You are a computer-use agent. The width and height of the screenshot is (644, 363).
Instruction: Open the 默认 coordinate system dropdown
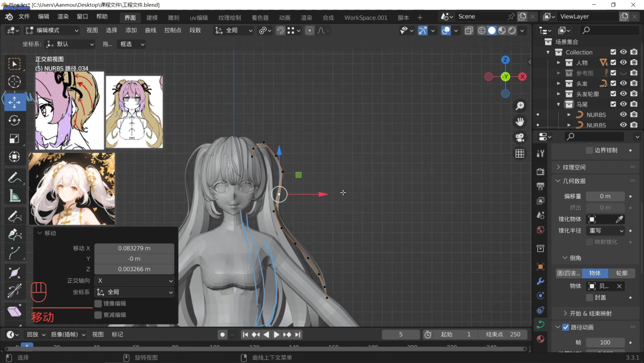(70, 44)
